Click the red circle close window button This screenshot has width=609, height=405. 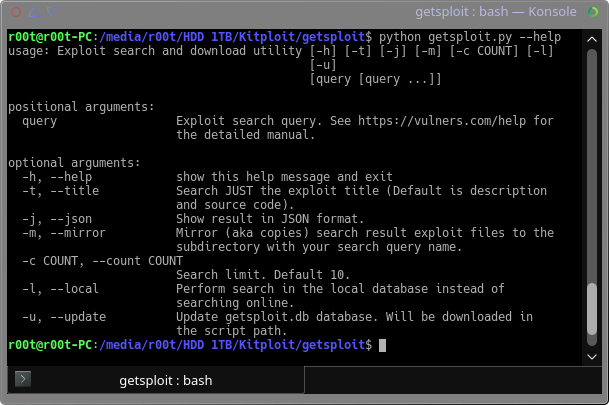tap(16, 12)
